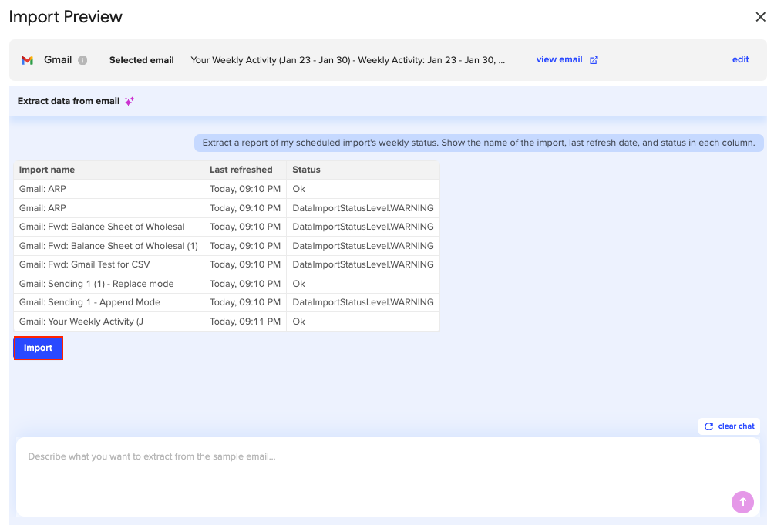Click the edit link for selected email
Screen dimensions: 774x532
coord(740,59)
